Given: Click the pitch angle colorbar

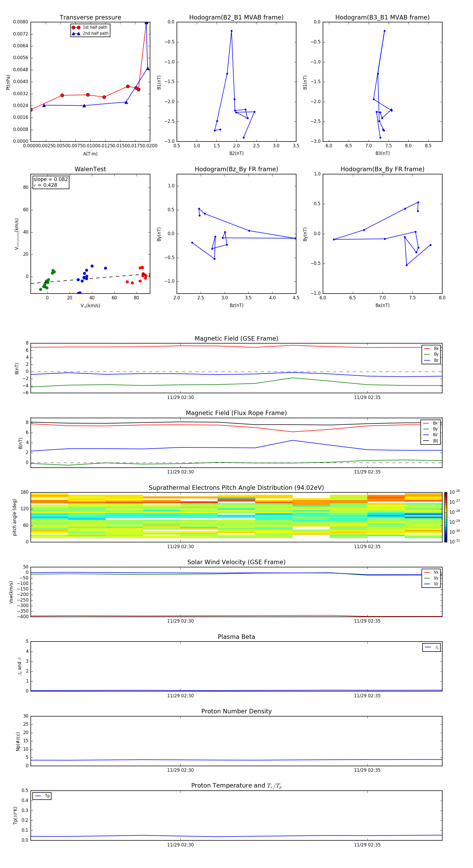Looking at the screenshot, I should tap(446, 517).
